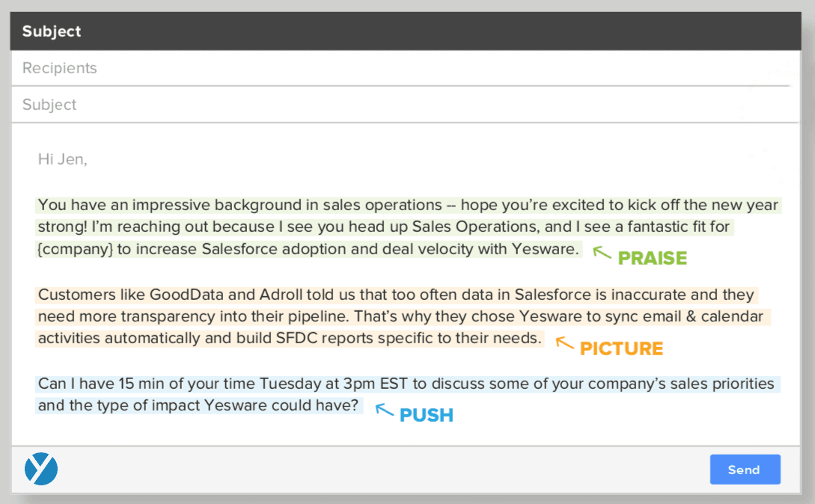Focus the Recipients field

(x=404, y=68)
